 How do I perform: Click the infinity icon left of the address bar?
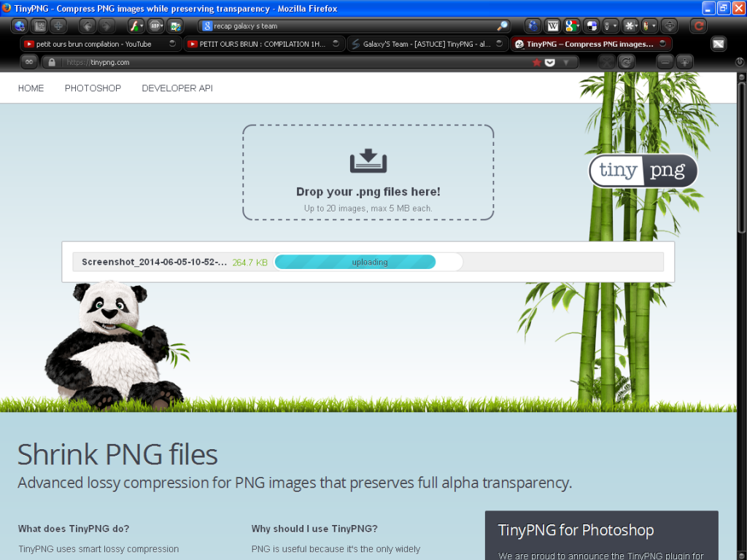(x=29, y=62)
